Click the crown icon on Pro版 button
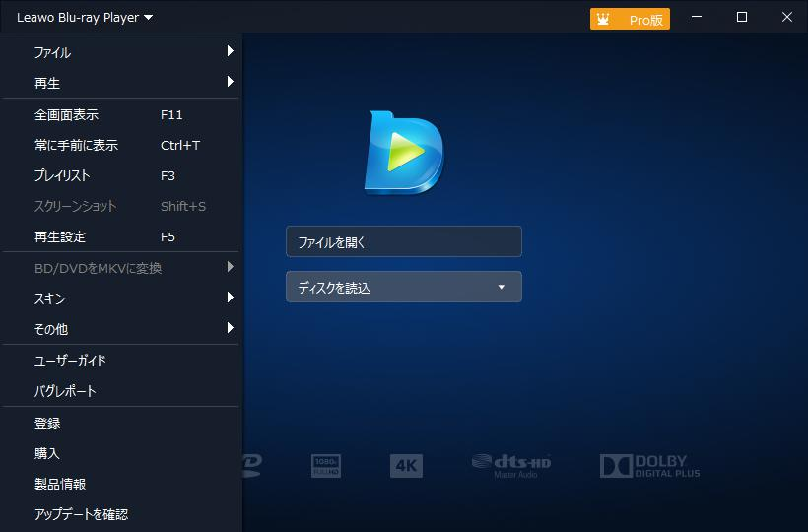 [603, 19]
